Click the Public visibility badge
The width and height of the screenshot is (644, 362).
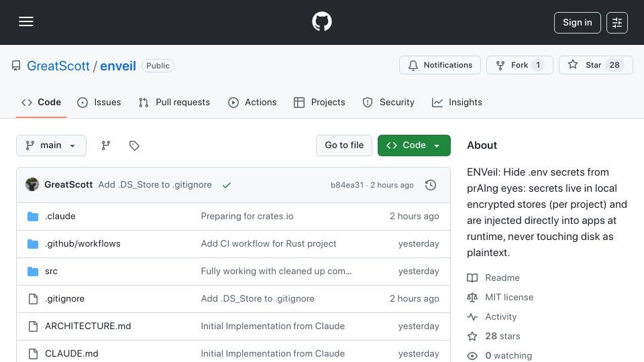[158, 66]
